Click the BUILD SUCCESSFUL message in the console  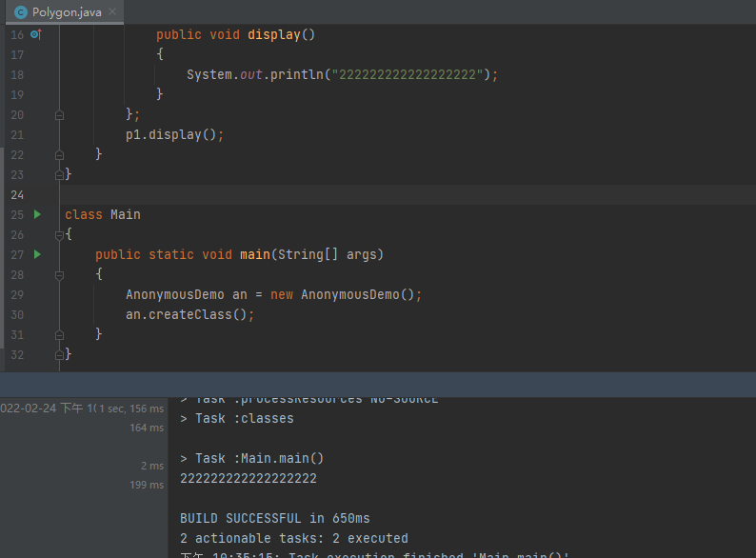coord(274,518)
